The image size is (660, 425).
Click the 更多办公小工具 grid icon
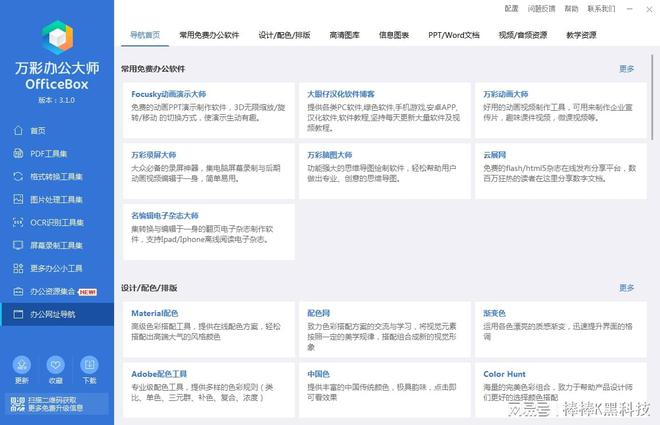coord(18,268)
